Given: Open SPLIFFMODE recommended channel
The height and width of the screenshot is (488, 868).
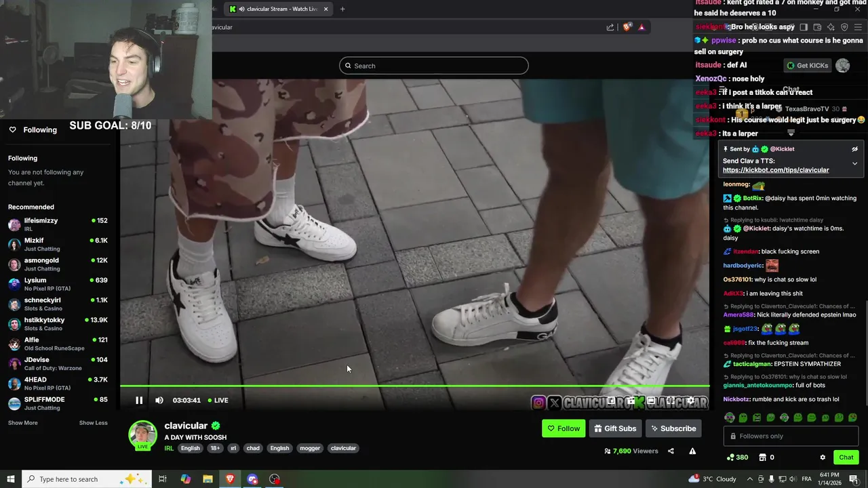Looking at the screenshot, I should click(58, 403).
